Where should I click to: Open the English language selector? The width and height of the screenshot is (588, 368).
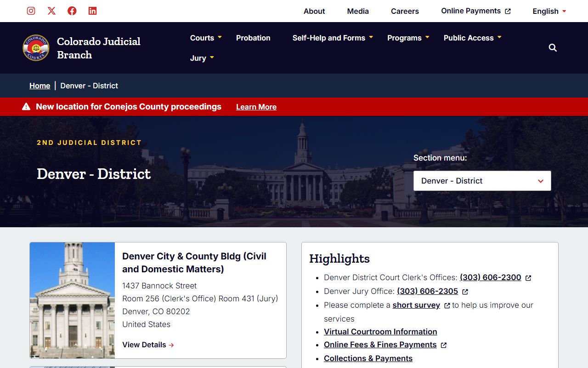549,11
